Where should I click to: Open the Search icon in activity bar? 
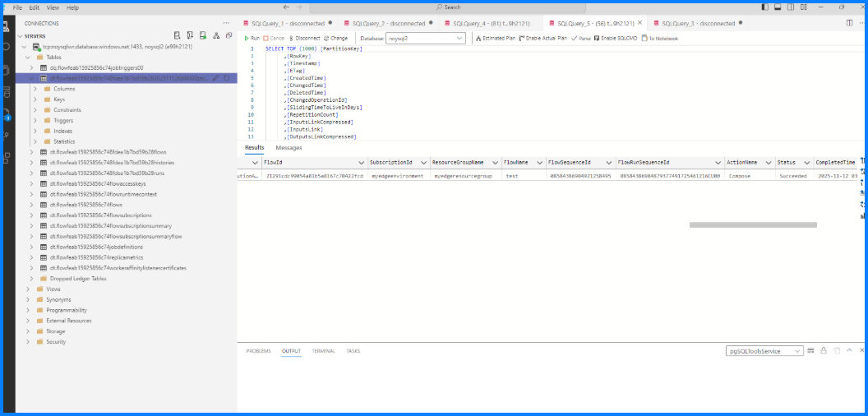tap(7, 47)
